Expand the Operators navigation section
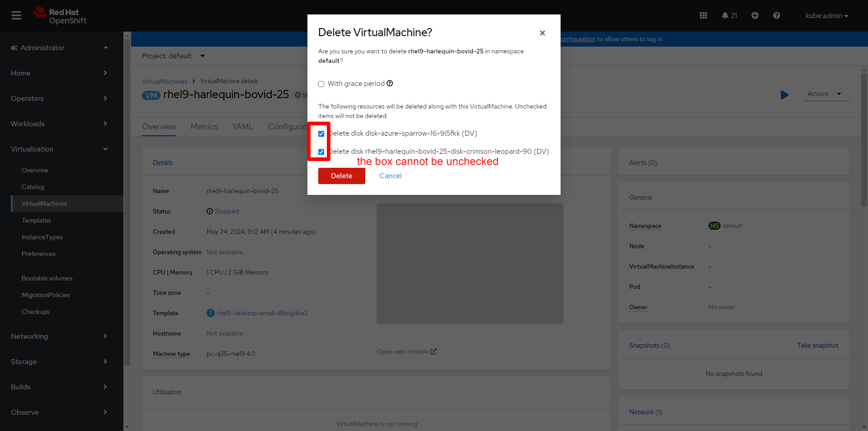Image resolution: width=868 pixels, height=431 pixels. [x=61, y=99]
